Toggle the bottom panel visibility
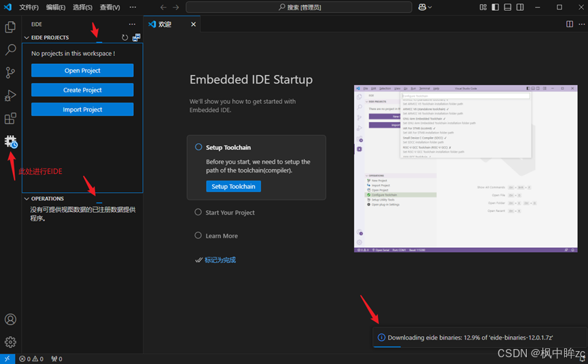The width and height of the screenshot is (588, 364). pyautogui.click(x=508, y=7)
